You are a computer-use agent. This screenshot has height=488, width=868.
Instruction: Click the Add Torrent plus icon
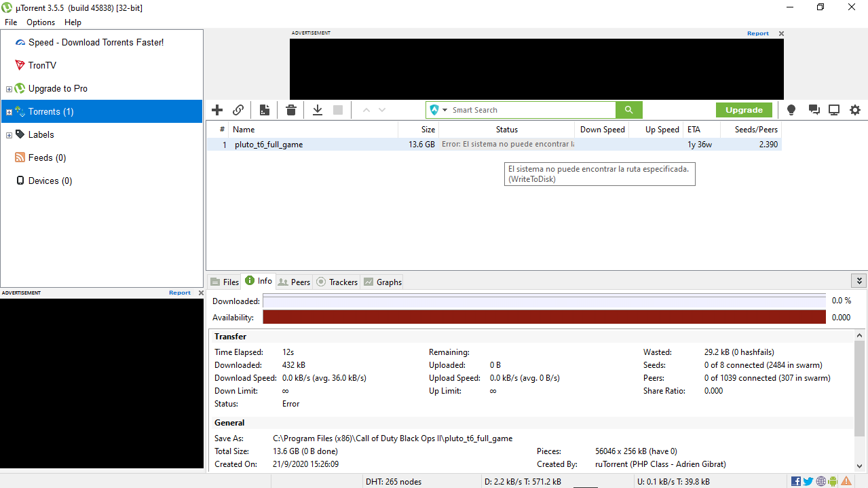[x=217, y=110]
